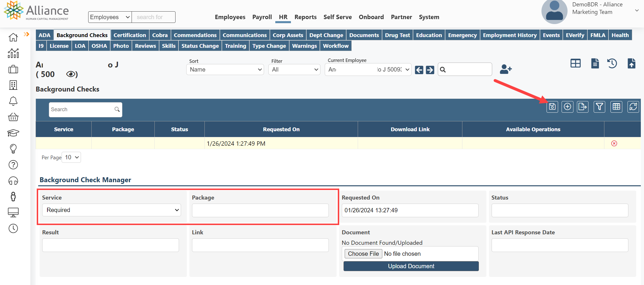Screen dimensions: 644x285
Task: Click the home icon in the sidebar
Action: click(x=13, y=37)
